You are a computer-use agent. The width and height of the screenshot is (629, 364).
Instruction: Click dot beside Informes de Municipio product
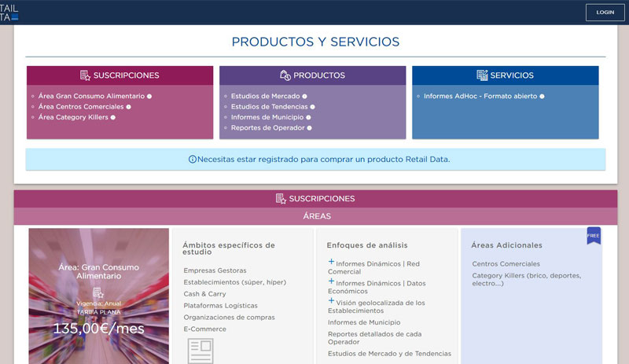pyautogui.click(x=308, y=117)
